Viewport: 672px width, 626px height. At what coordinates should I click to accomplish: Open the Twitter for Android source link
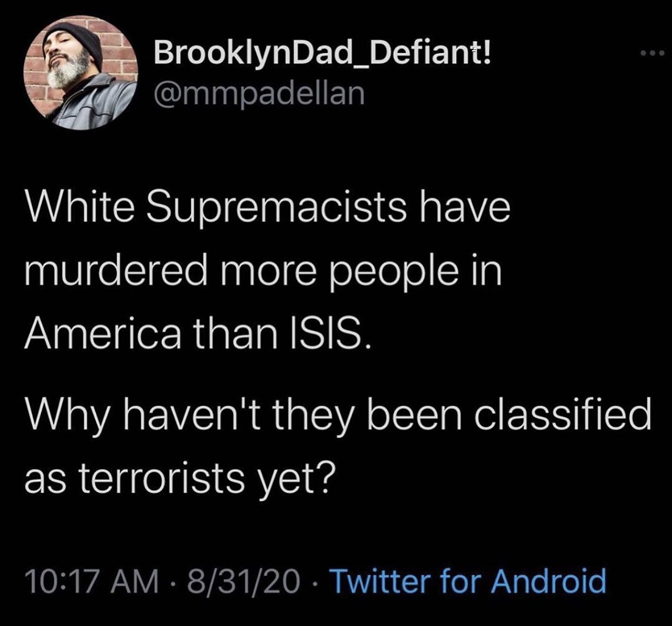467,581
